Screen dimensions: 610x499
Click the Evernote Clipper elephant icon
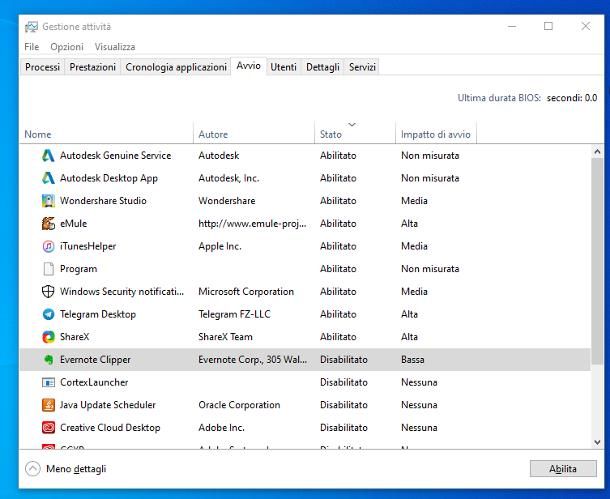[x=48, y=359]
